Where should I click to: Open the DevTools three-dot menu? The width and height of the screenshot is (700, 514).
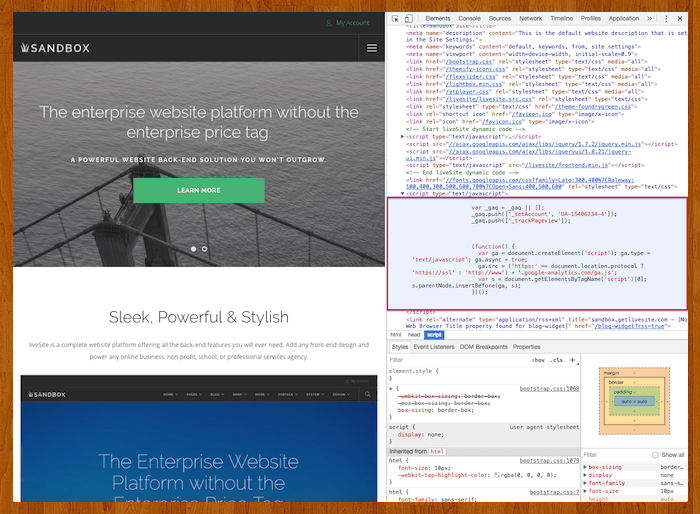tap(666, 19)
